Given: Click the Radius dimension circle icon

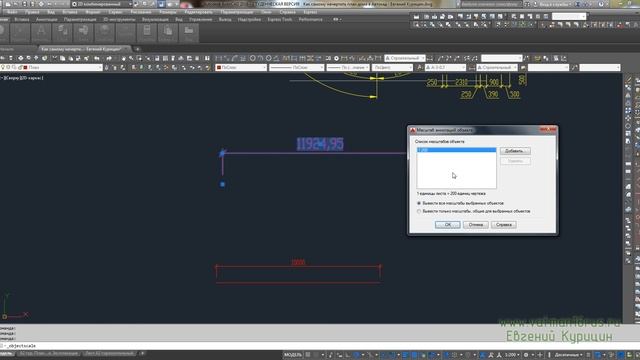Looking at the screenshot, I should click(x=252, y=58).
